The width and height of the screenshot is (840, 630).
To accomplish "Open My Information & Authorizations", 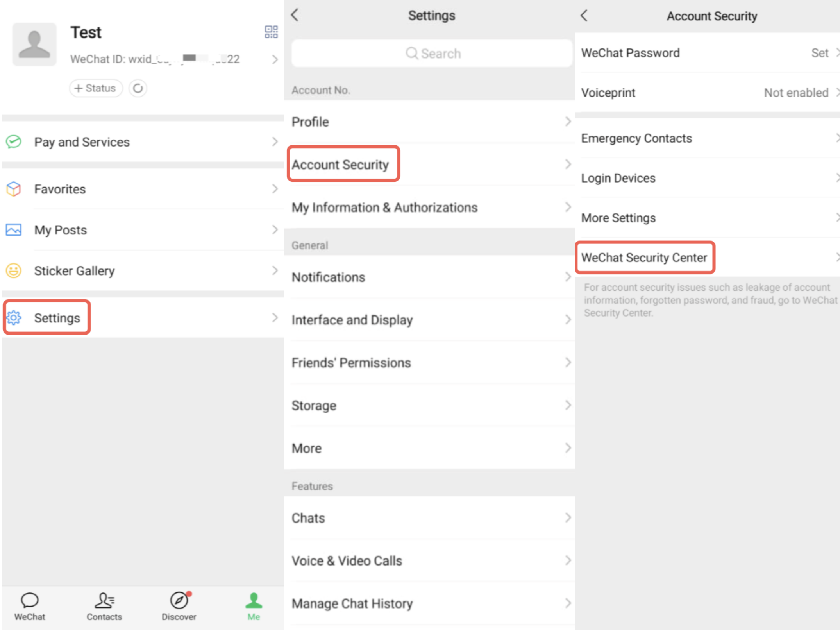I will click(x=429, y=207).
